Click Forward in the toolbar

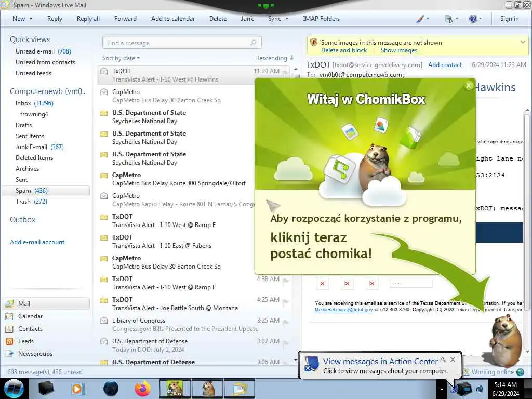click(x=125, y=19)
